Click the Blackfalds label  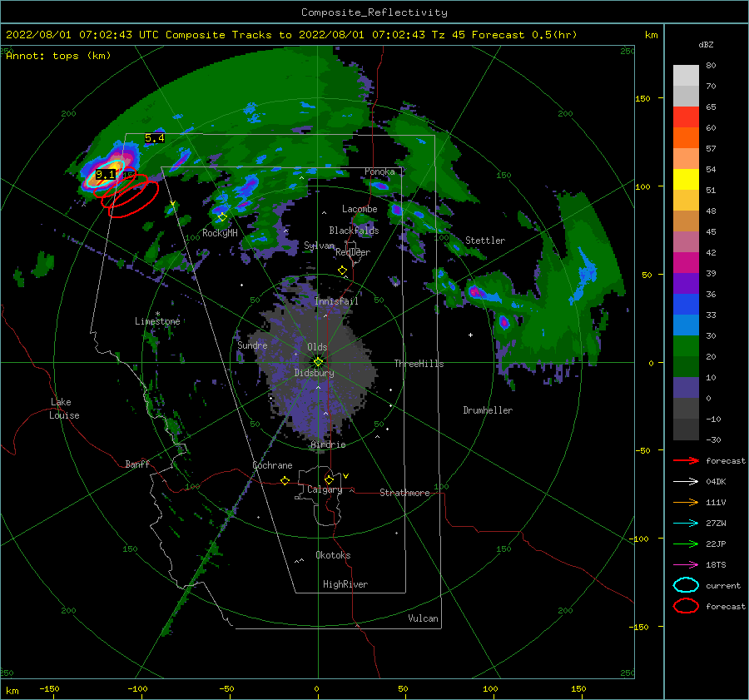pos(354,231)
